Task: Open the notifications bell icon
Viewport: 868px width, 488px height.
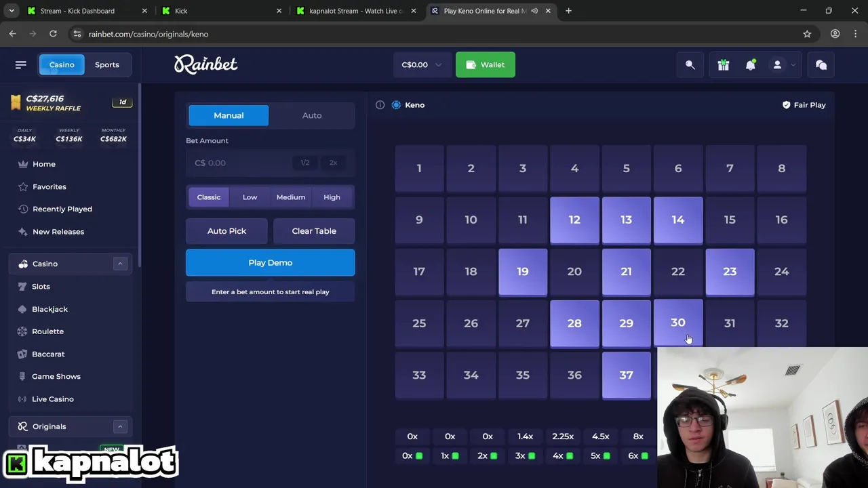Action: coord(750,64)
